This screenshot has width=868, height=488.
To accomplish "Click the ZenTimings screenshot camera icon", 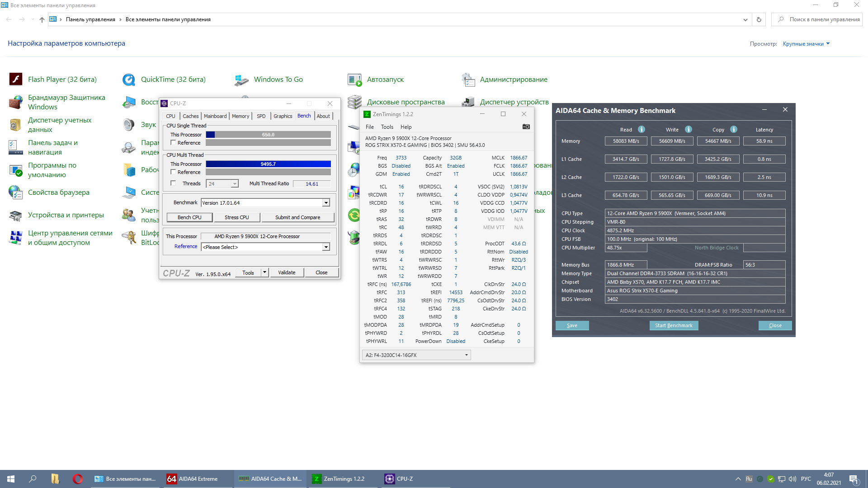I will (x=526, y=127).
